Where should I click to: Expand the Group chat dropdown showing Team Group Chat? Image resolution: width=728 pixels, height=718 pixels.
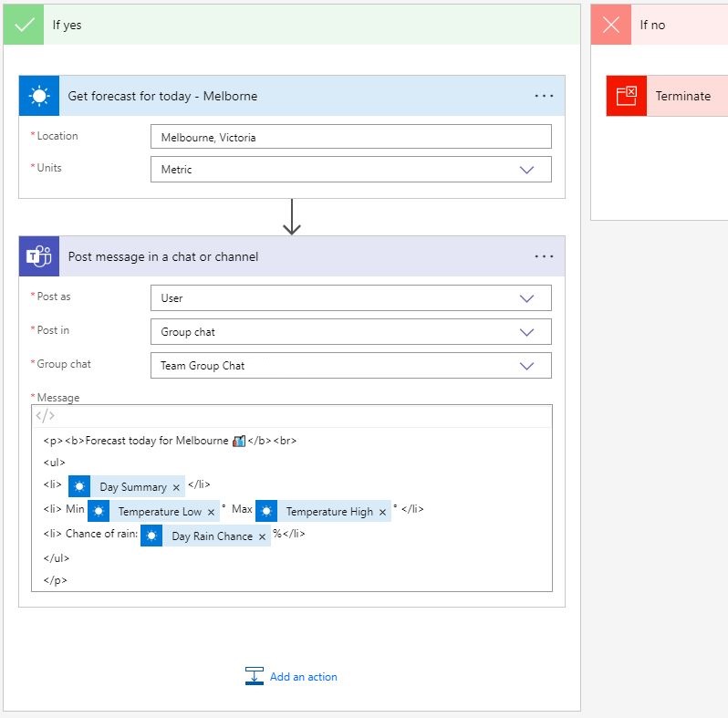[351, 366]
